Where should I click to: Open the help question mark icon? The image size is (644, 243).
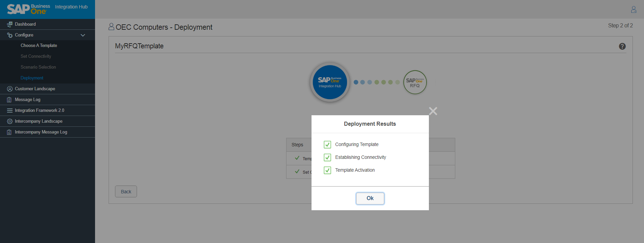coord(622,46)
